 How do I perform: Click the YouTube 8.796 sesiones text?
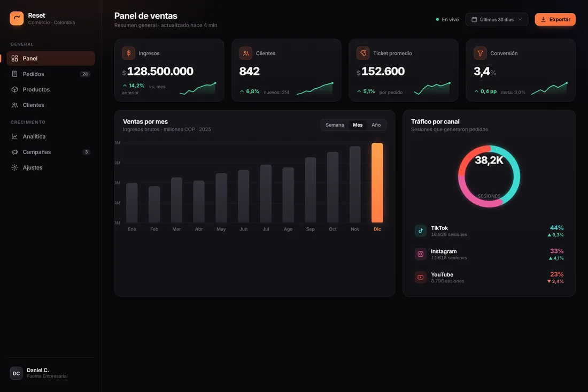447,281
